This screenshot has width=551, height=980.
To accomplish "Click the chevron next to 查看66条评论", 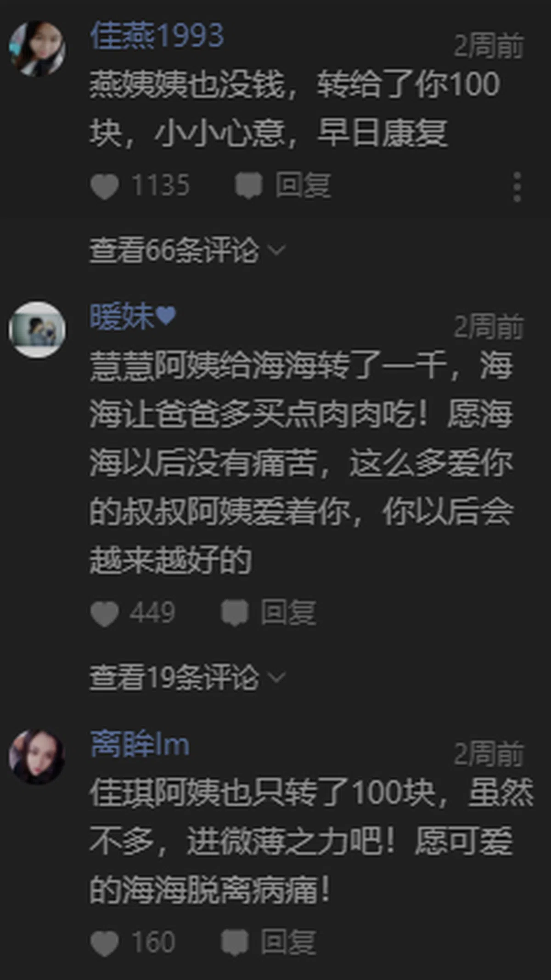I will (276, 251).
